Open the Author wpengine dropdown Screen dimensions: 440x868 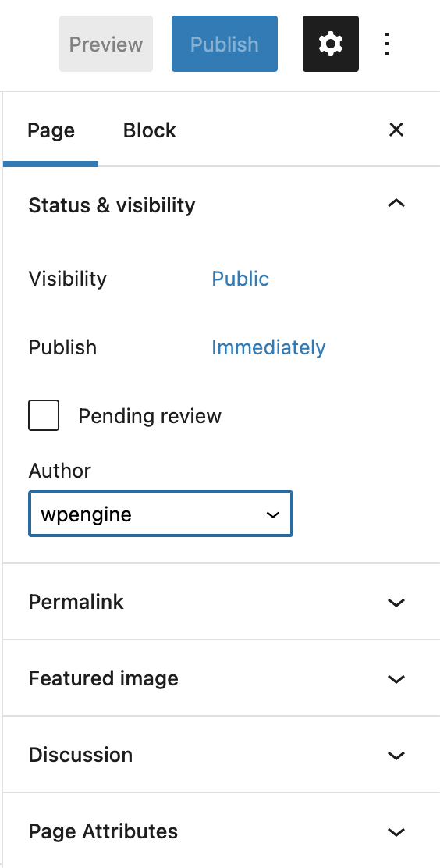[x=161, y=514]
